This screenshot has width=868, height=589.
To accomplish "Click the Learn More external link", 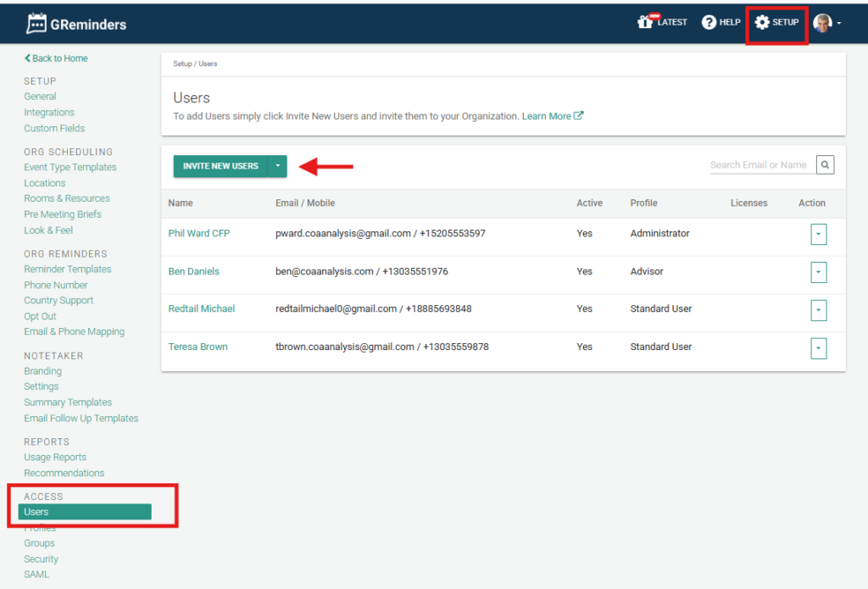I will 552,116.
